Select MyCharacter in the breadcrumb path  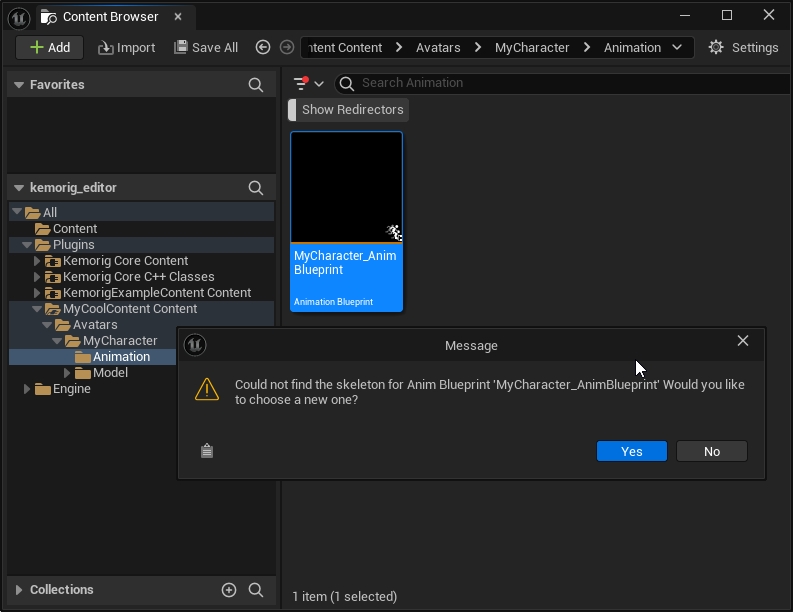click(x=532, y=47)
